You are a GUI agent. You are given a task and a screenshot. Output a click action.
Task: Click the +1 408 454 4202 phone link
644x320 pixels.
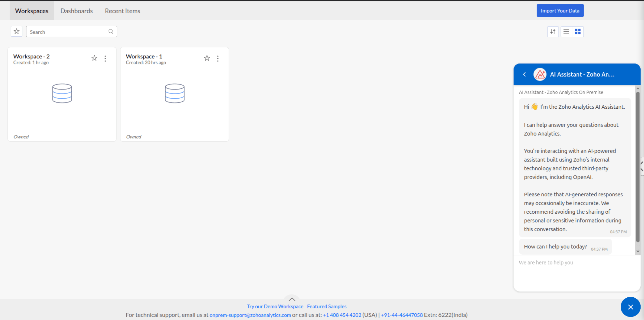(342, 315)
